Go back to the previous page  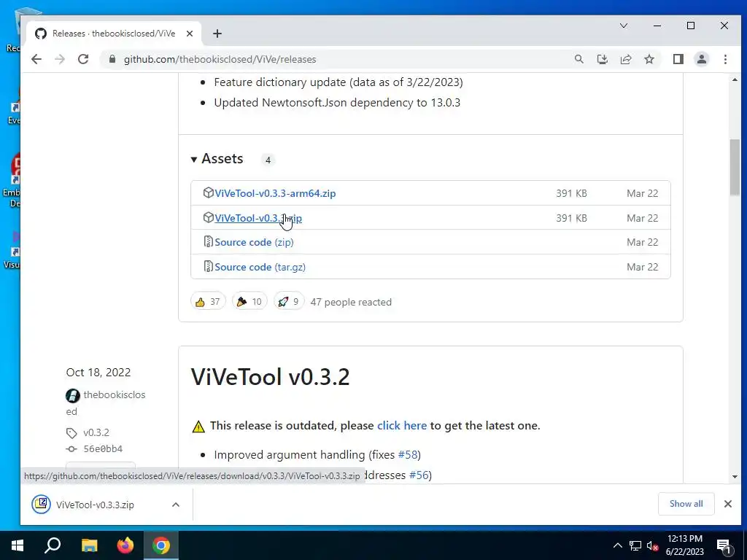[x=36, y=59]
